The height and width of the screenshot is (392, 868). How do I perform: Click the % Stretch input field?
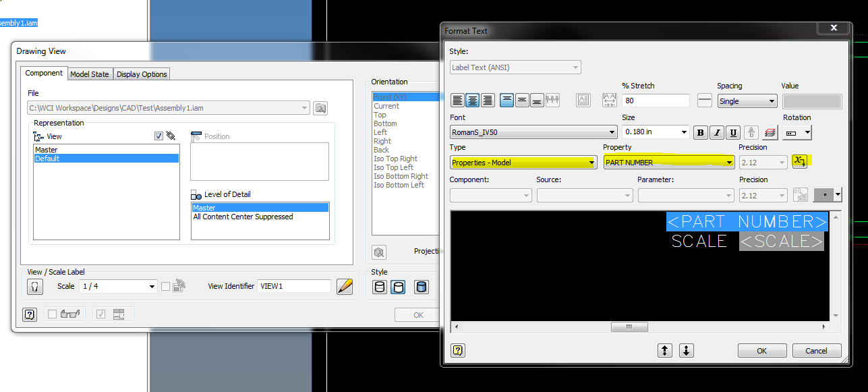[656, 101]
